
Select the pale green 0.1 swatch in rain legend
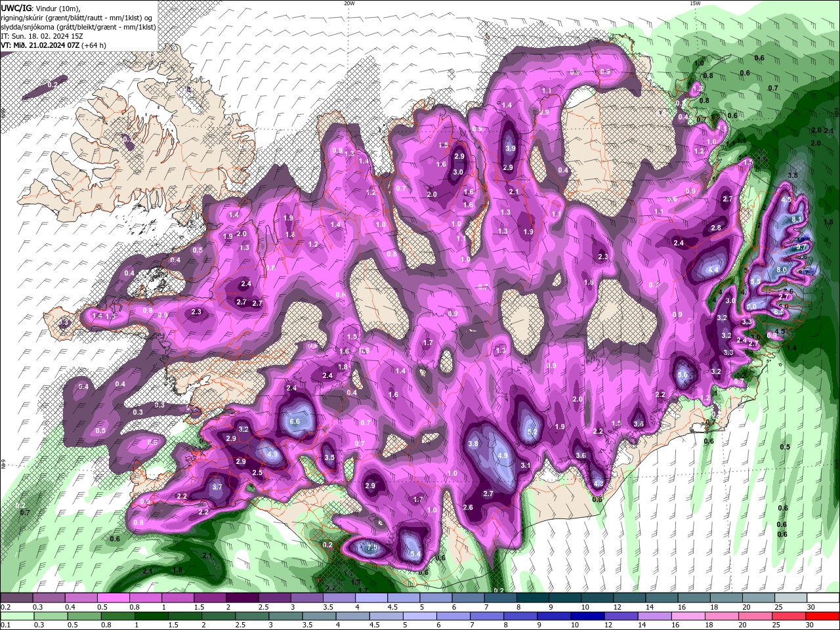pyautogui.click(x=18, y=616)
